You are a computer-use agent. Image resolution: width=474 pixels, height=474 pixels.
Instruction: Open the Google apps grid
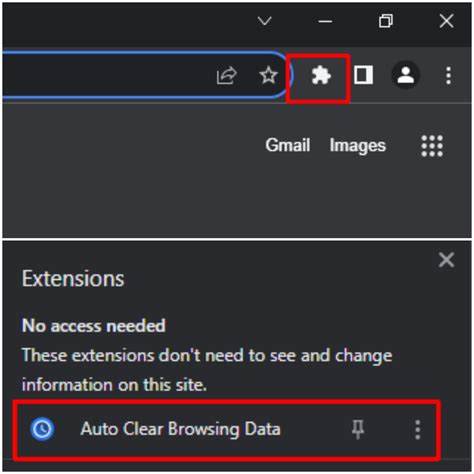coord(432,146)
